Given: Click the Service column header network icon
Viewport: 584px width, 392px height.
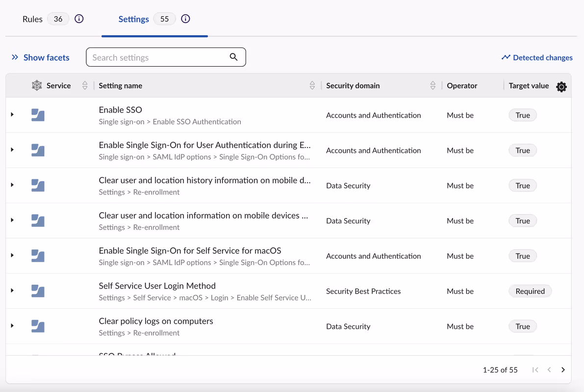Looking at the screenshot, I should [x=37, y=86].
